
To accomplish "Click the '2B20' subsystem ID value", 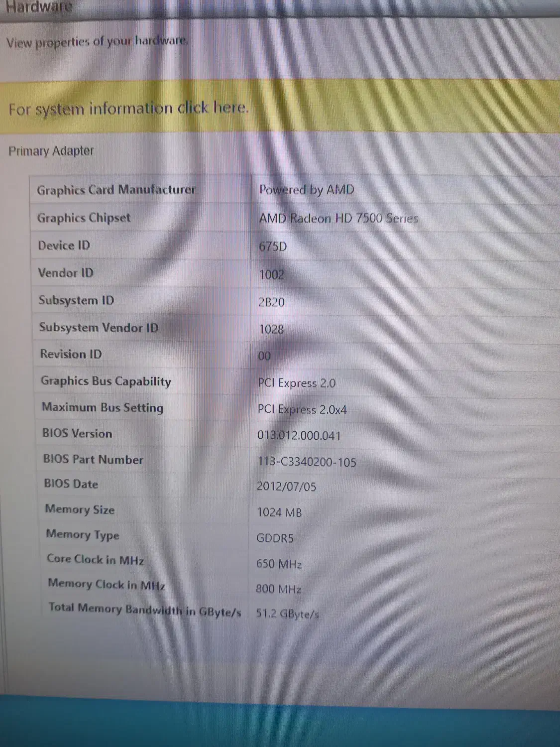I will coord(272,302).
